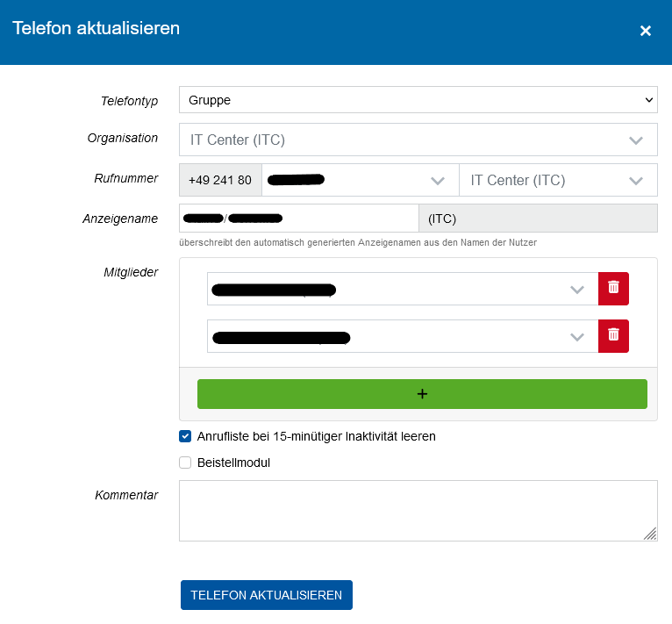Open the Telefontyp 'Gruppe' dropdown
The height and width of the screenshot is (624, 672).
(418, 100)
